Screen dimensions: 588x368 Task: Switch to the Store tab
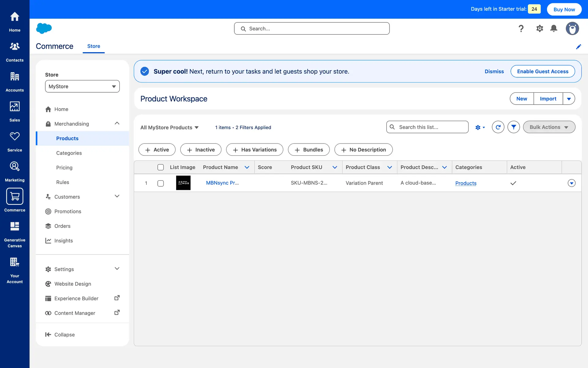(x=93, y=46)
